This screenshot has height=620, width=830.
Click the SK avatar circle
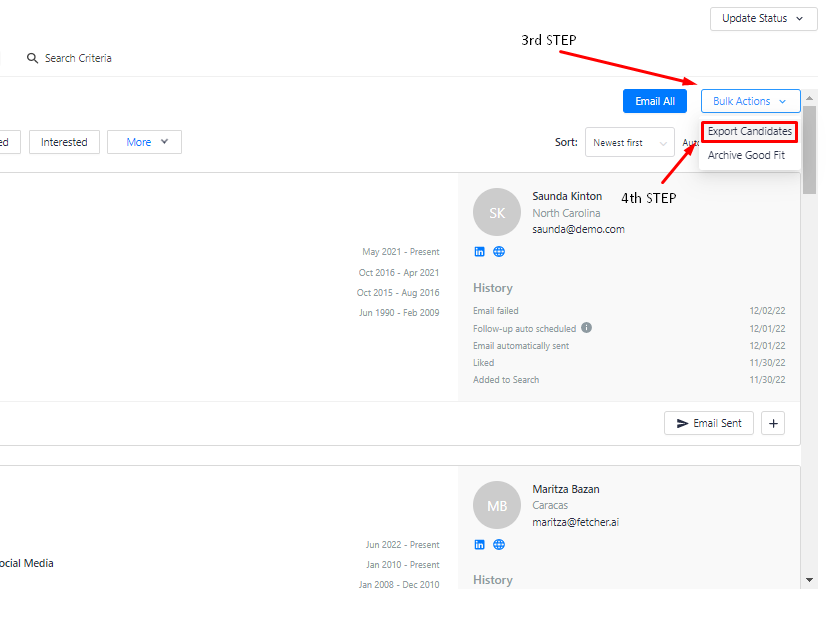point(497,212)
